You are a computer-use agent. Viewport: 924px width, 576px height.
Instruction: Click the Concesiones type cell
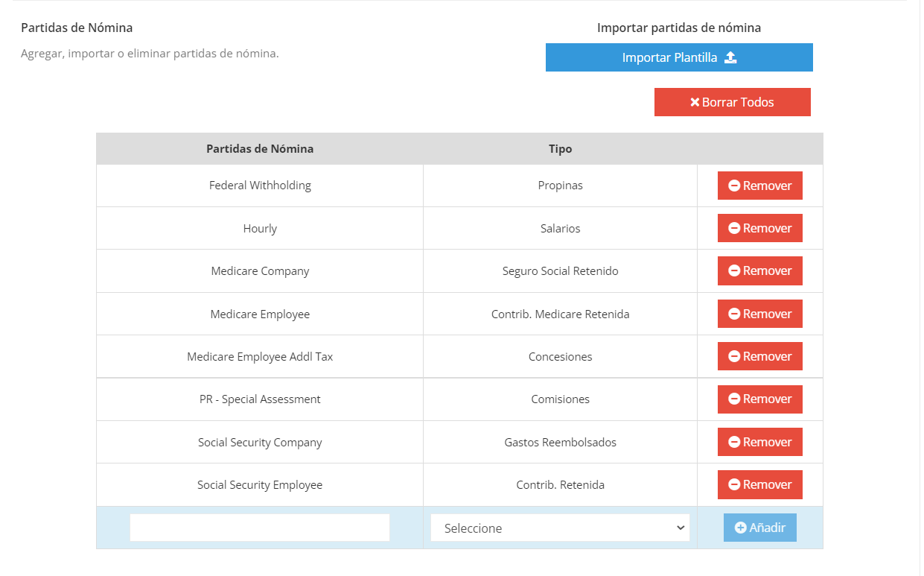click(560, 356)
